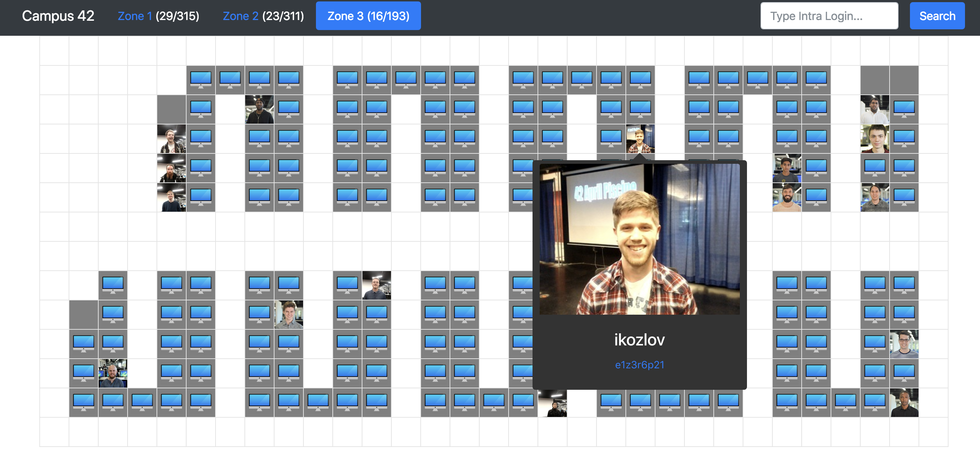The height and width of the screenshot is (457, 980).
Task: Click computer icon left of glasses user
Action: tap(874, 344)
